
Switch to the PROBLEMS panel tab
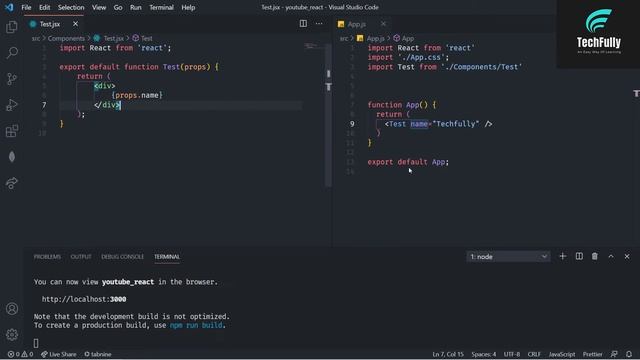[x=47, y=257]
